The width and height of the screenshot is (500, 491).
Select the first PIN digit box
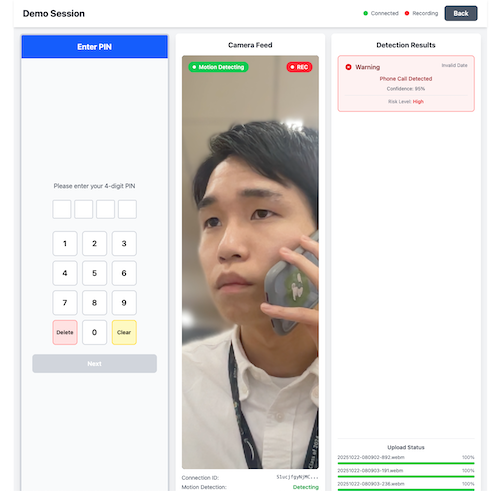pyautogui.click(x=62, y=209)
